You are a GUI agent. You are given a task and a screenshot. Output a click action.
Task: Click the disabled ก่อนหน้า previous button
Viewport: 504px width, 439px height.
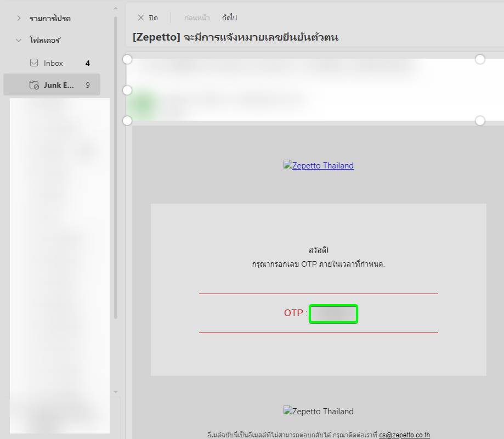(x=197, y=18)
